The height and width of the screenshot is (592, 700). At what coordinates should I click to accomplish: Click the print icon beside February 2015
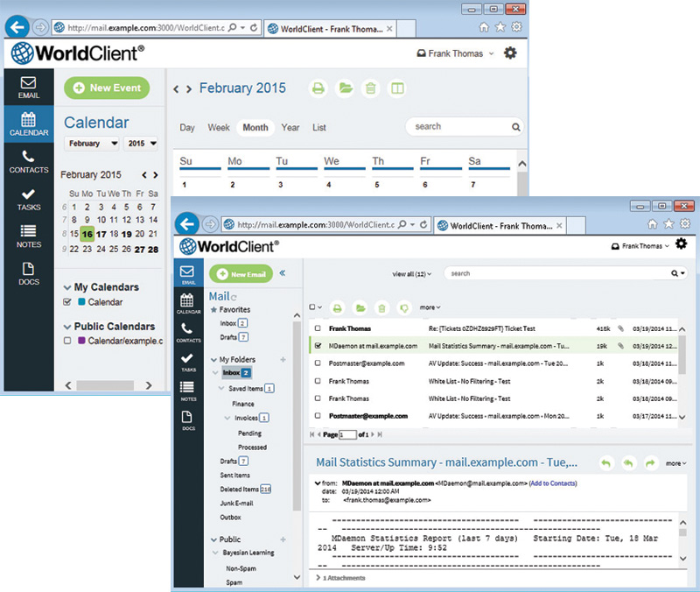[x=318, y=88]
